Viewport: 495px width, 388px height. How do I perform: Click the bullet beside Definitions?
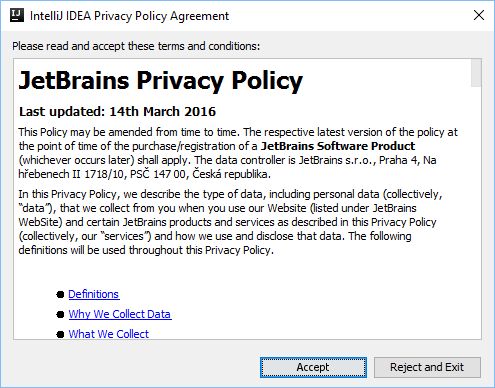[60, 295]
